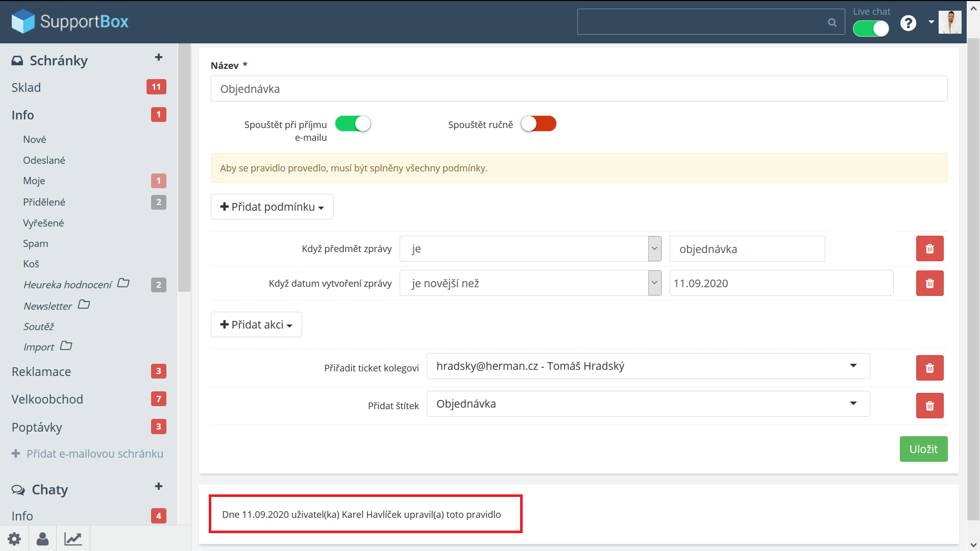The image size is (980, 551).
Task: Open settings gear icon in bottom bar
Action: pos(14,539)
